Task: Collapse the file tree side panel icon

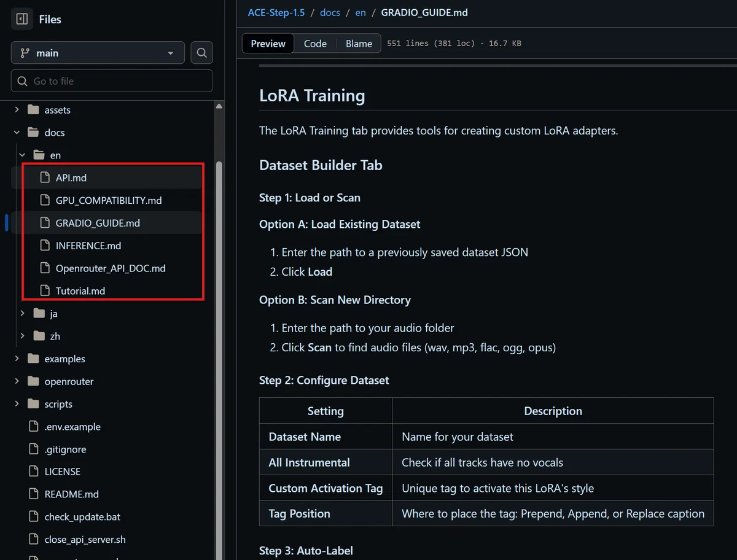Action: point(22,19)
